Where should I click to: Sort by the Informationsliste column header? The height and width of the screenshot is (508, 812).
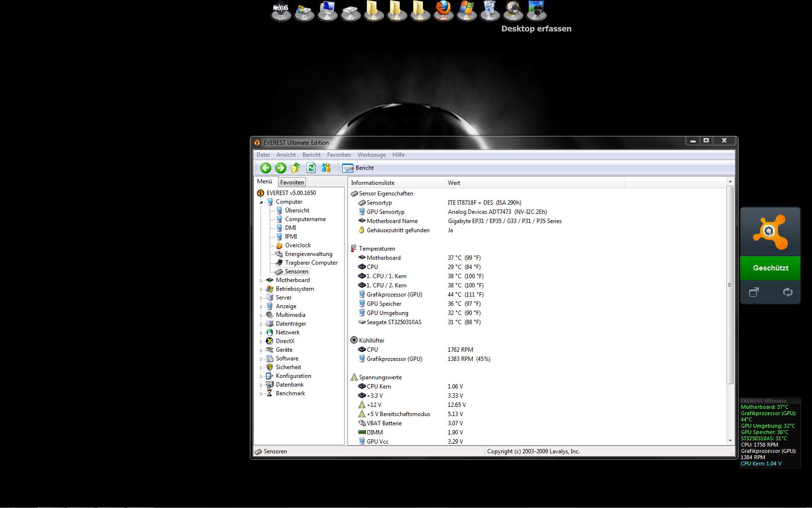click(x=396, y=183)
